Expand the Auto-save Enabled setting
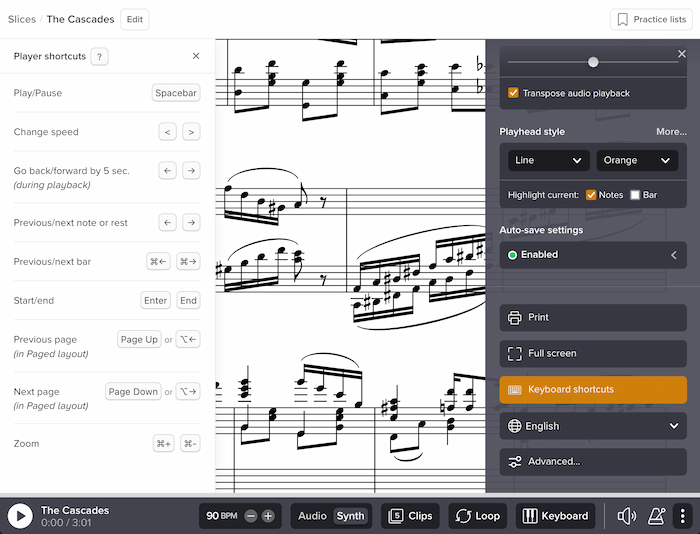Screen dimensions: 700x534 click(x=593, y=255)
